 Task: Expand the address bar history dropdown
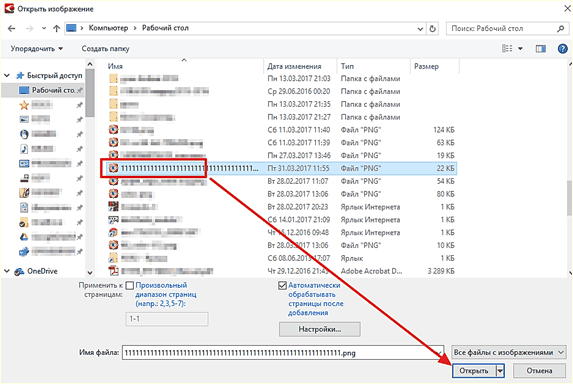[420, 28]
